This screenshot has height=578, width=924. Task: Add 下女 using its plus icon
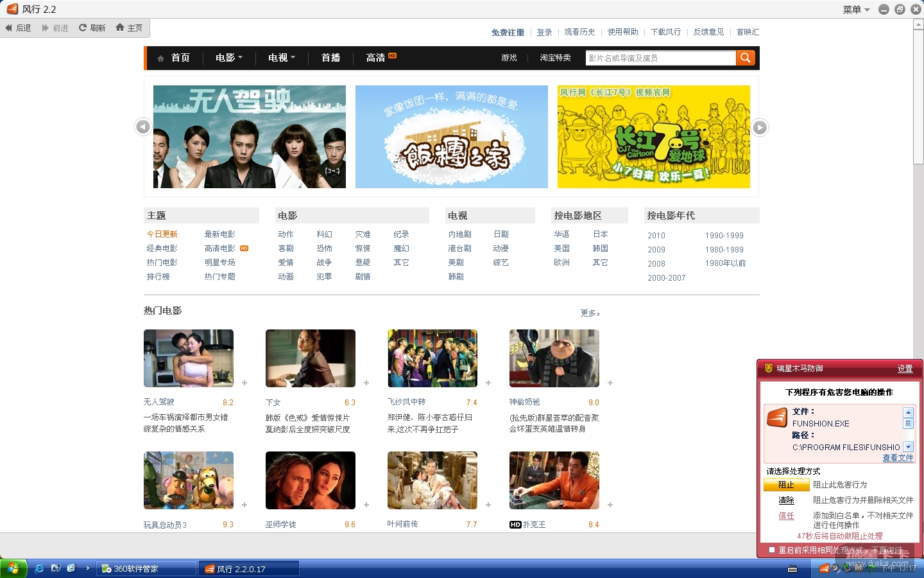(366, 383)
